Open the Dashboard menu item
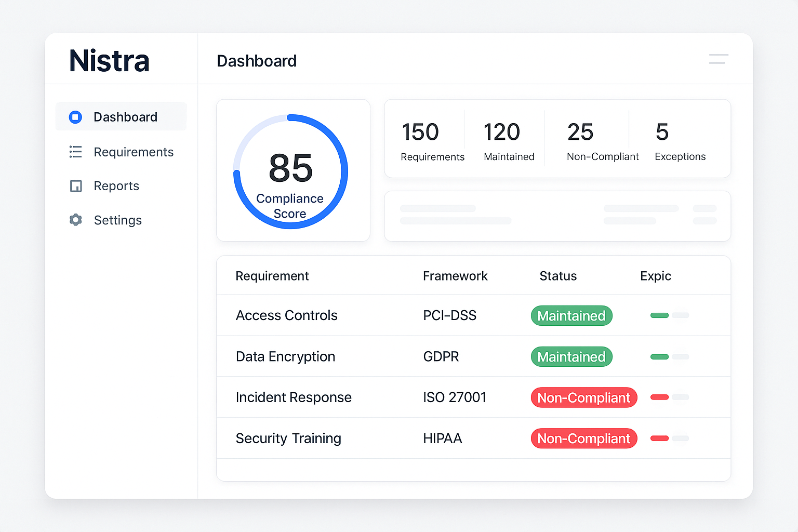Screen dimensions: 798x532 click(125, 117)
